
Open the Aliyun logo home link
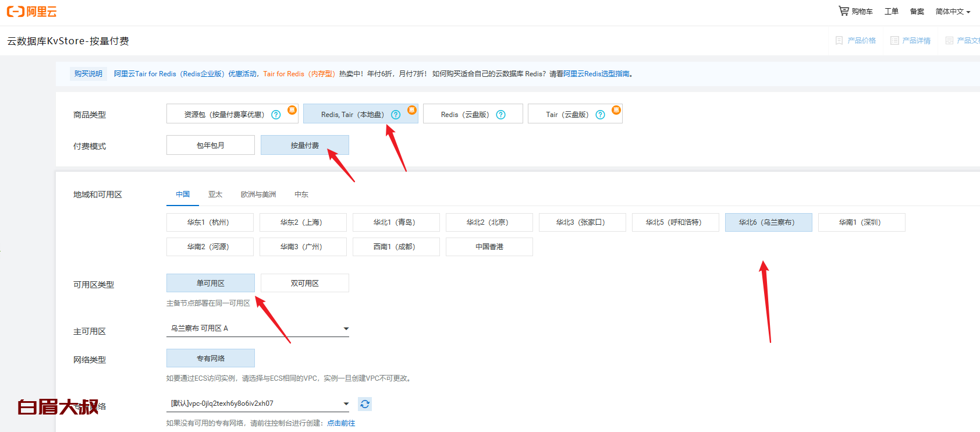[31, 12]
